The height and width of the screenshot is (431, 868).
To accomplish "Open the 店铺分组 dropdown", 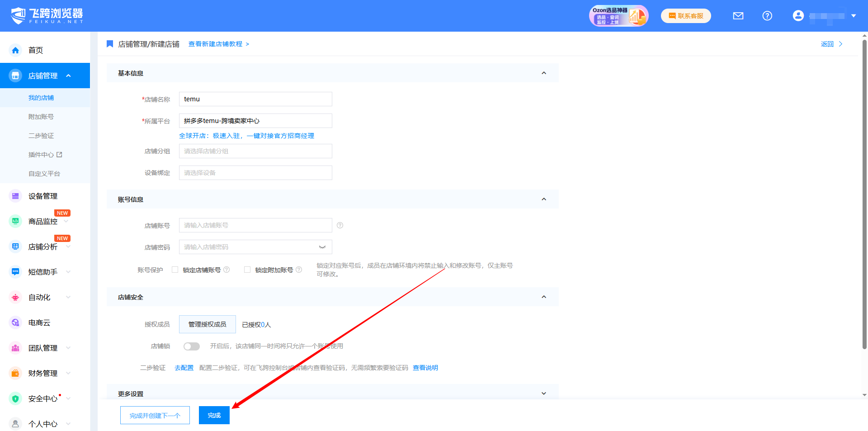I will coord(255,151).
